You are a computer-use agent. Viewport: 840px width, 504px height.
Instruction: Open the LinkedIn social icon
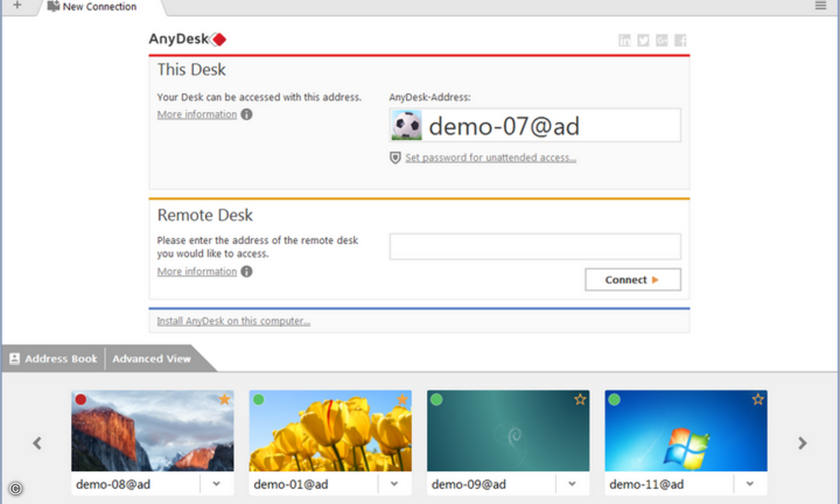tap(624, 41)
